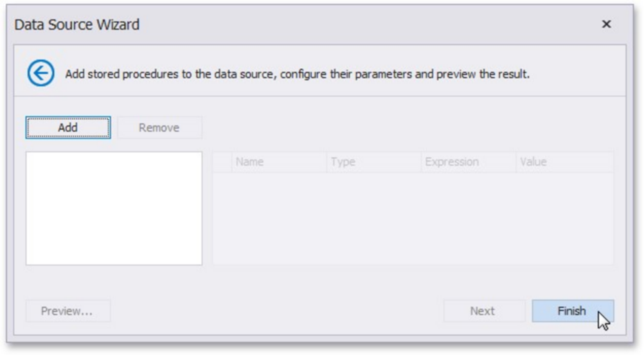The image size is (644, 355).
Task: Click the blank row-indicator header cell
Action: click(222, 162)
